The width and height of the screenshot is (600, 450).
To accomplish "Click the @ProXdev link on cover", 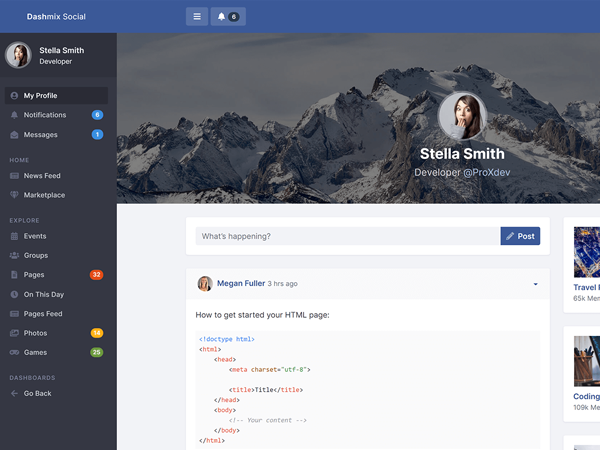I will (x=487, y=173).
